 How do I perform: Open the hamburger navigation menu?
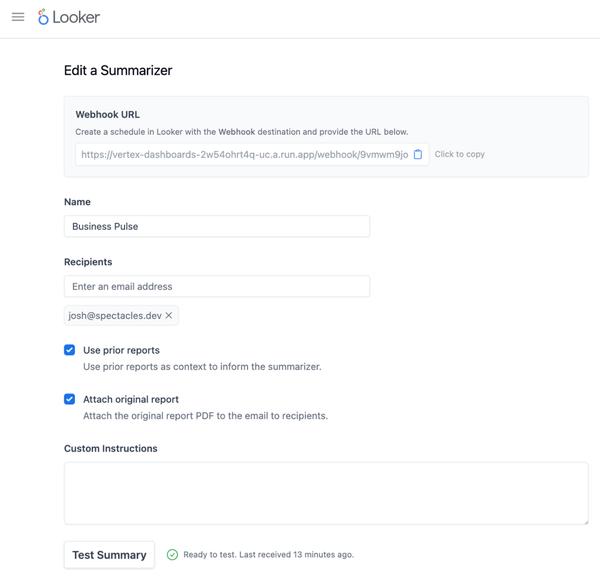(x=18, y=17)
